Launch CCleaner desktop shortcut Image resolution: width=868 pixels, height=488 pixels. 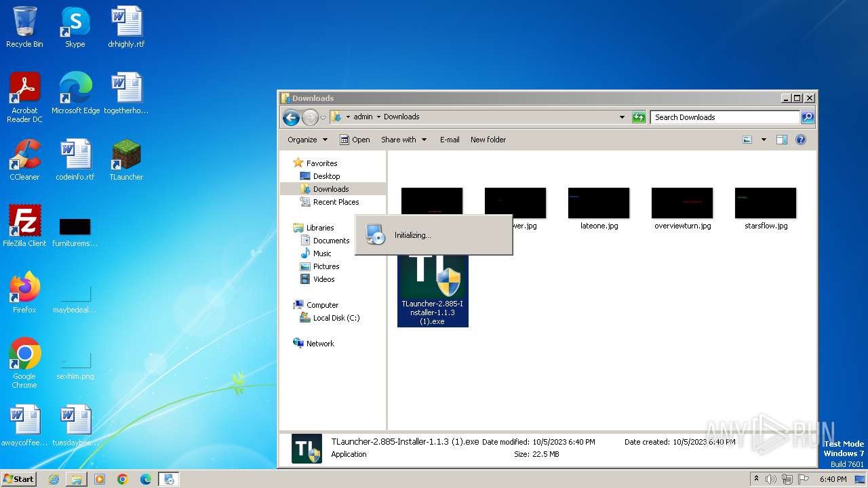tap(24, 160)
